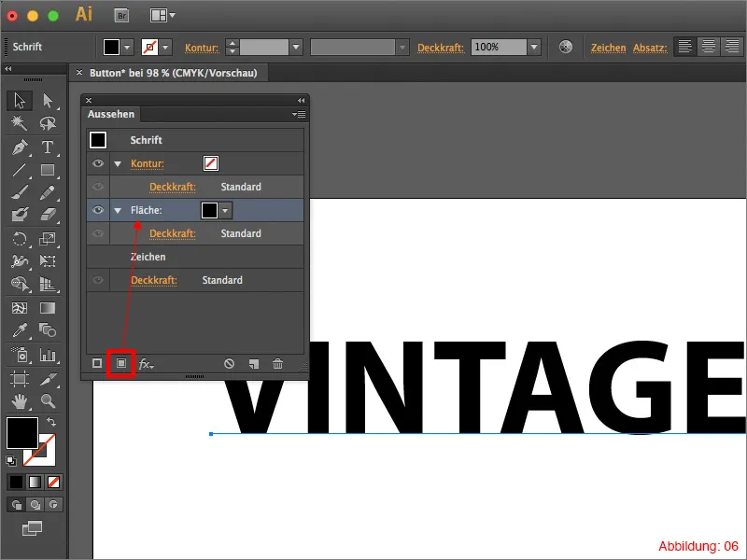Collapse the Fläche disclosure triangle
The image size is (747, 560).
[x=118, y=211]
